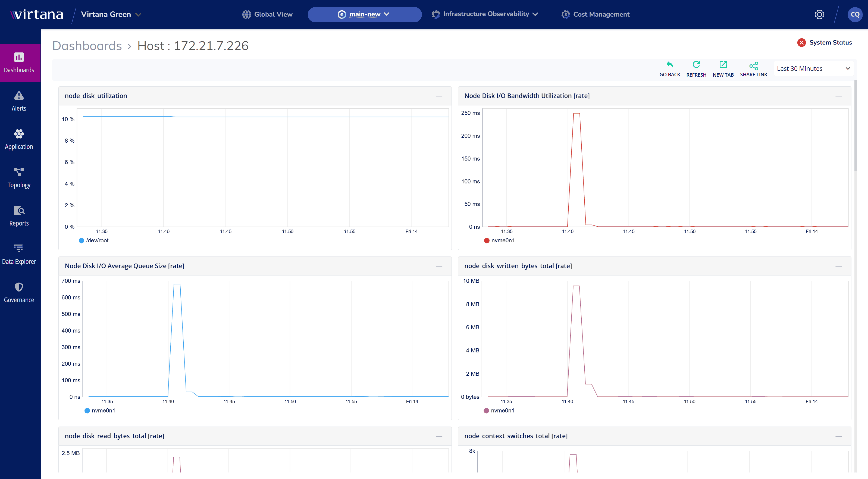Collapse the node_disk_read_bytes_total panel
The image size is (868, 479).
click(439, 436)
